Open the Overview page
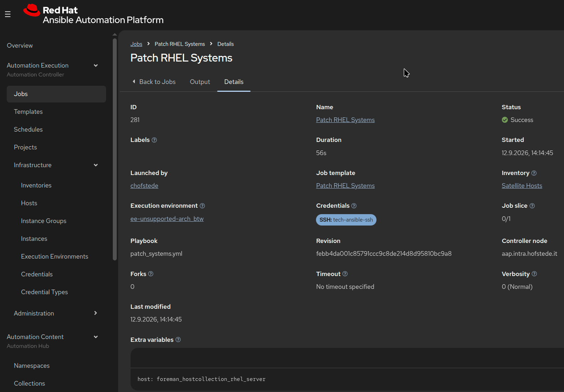This screenshot has width=564, height=392. point(20,46)
